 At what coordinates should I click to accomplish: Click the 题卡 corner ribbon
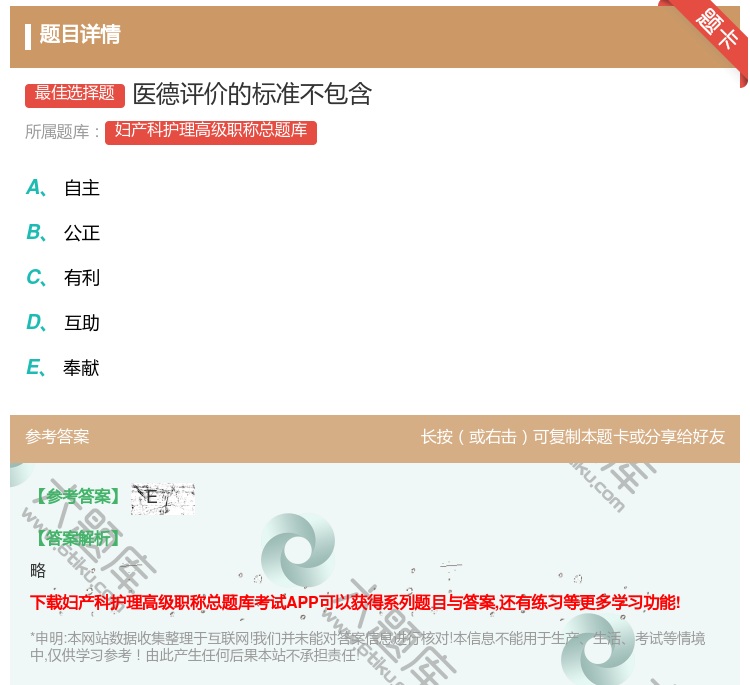pyautogui.click(x=714, y=31)
